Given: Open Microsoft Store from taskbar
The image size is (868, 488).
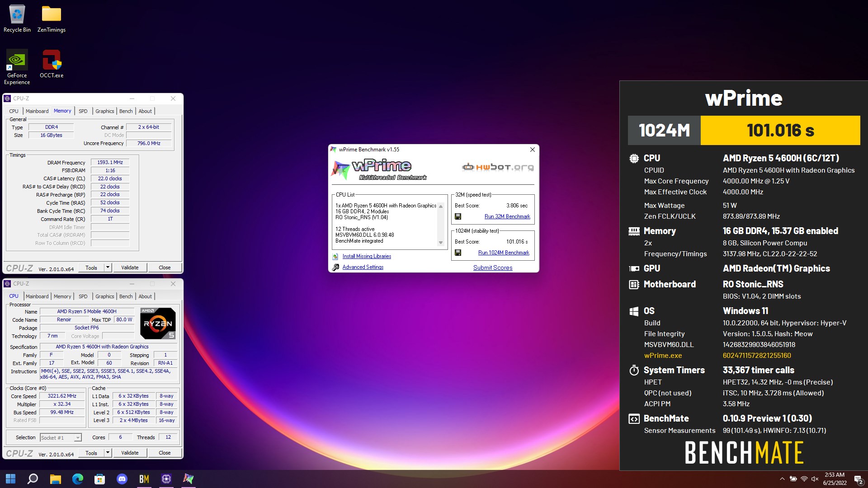Looking at the screenshot, I should coord(99,479).
